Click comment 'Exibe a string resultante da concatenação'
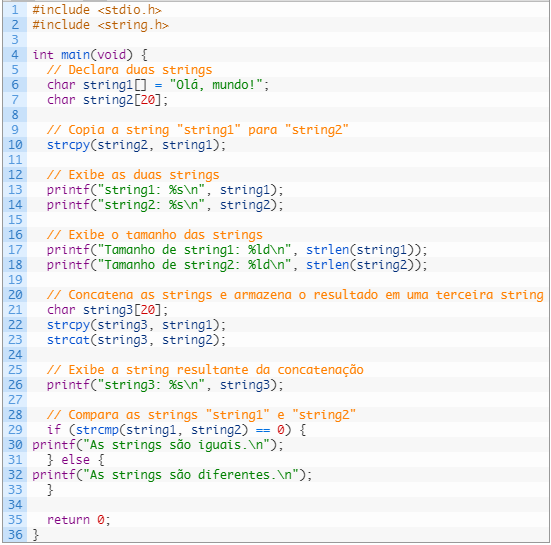Screen dimensions: 551x545 [206, 370]
